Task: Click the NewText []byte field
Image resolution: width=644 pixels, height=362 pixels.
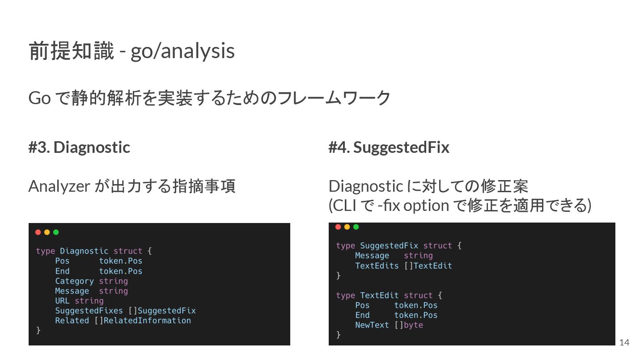Action: pyautogui.click(x=389, y=325)
